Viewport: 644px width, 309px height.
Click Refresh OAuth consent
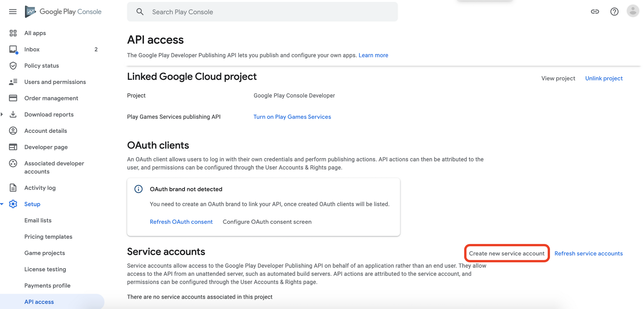(181, 222)
